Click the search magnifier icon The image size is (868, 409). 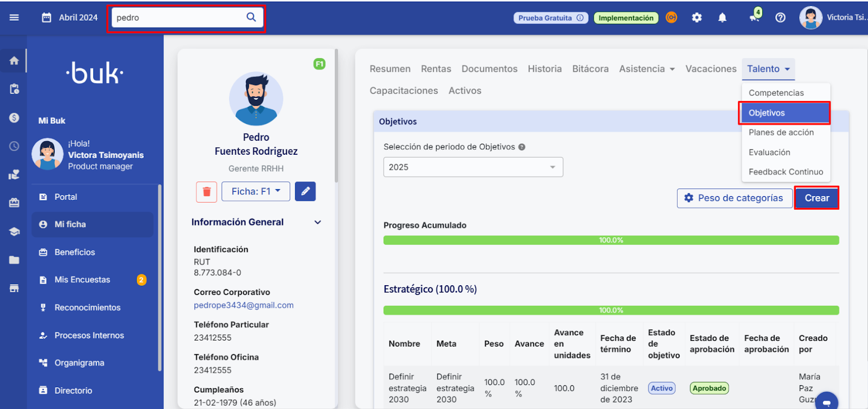(x=251, y=17)
